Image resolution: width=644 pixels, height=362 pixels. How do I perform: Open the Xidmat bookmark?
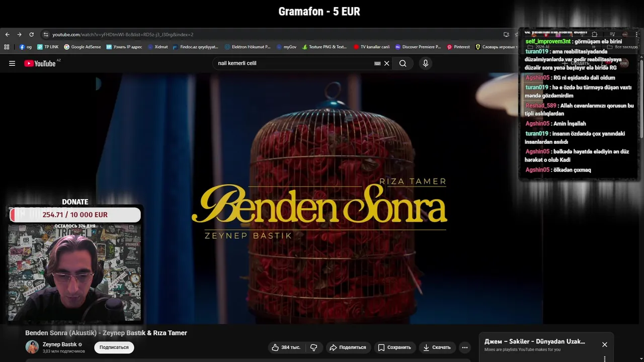[x=157, y=47]
